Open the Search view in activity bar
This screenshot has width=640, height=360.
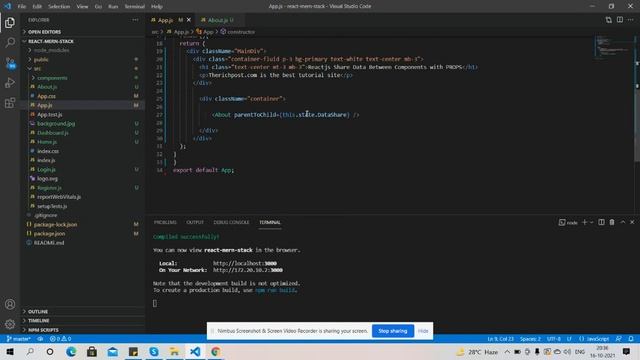[10, 42]
